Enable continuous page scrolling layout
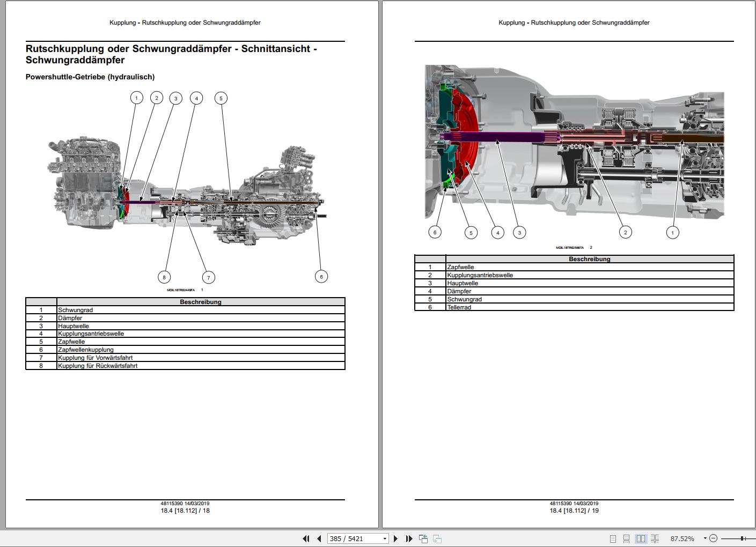This screenshot has width=756, height=547. coord(626,538)
